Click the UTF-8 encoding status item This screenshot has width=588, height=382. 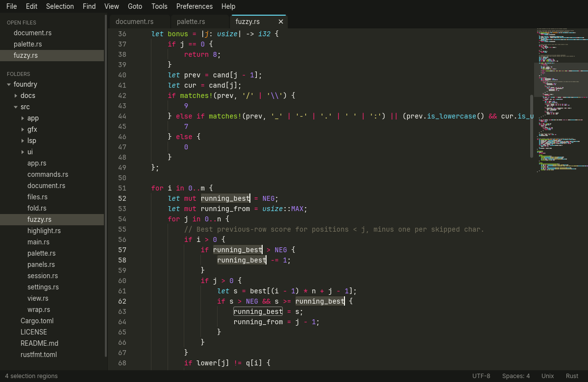point(481,376)
